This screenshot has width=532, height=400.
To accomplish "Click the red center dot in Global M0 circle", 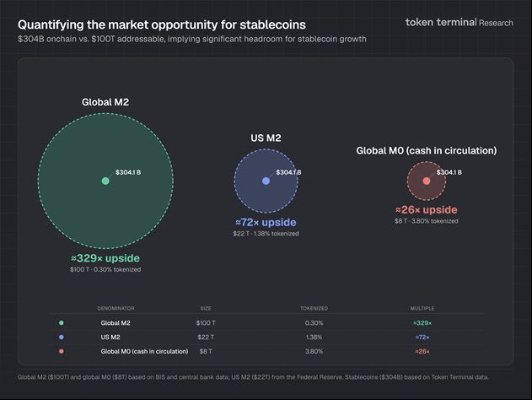I will coord(427,181).
